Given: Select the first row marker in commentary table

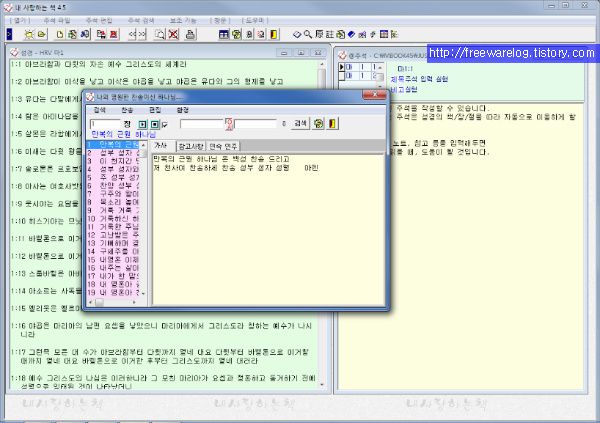Looking at the screenshot, I should 342,67.
